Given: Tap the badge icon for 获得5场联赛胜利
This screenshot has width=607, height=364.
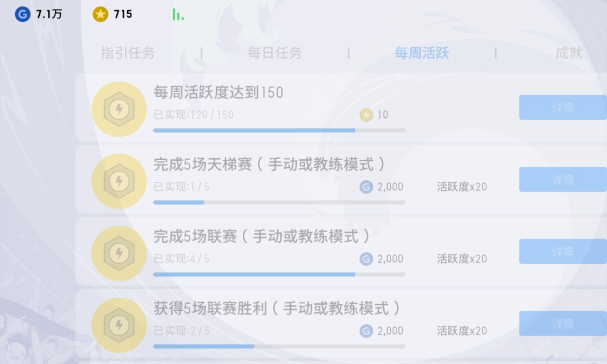Looking at the screenshot, I should [x=119, y=326].
